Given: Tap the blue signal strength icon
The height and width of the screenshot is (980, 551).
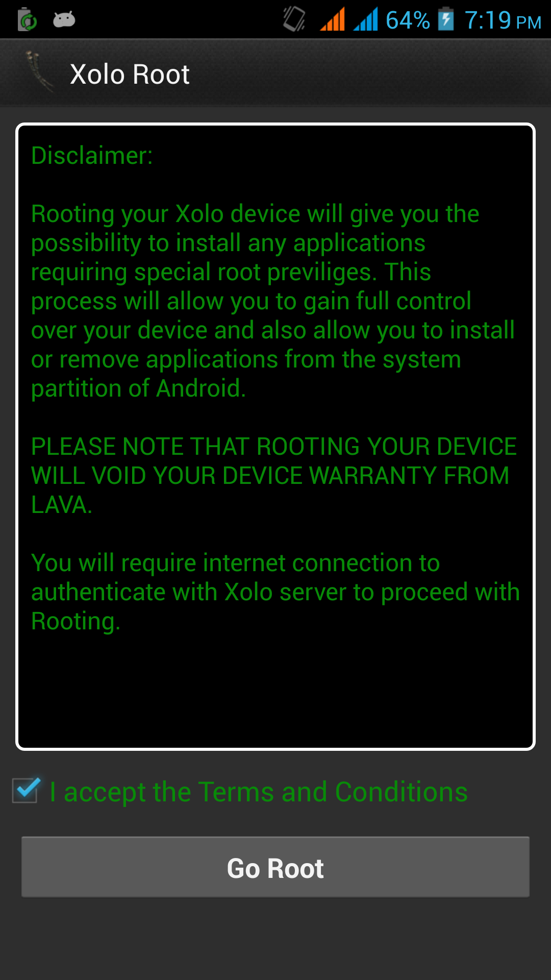Looking at the screenshot, I should coord(366,19).
